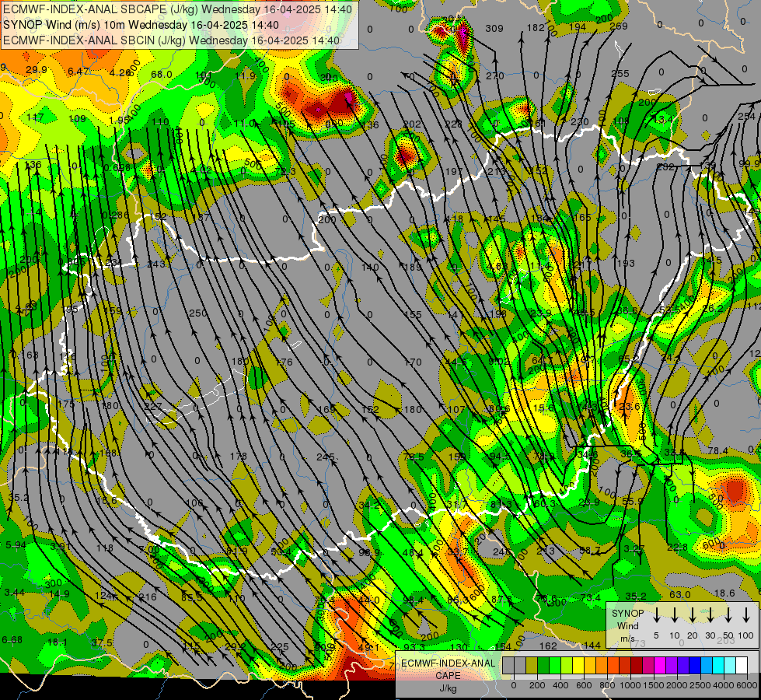Pick the dark green CAPE legend swatch
The height and width of the screenshot is (700, 761).
coord(543,665)
